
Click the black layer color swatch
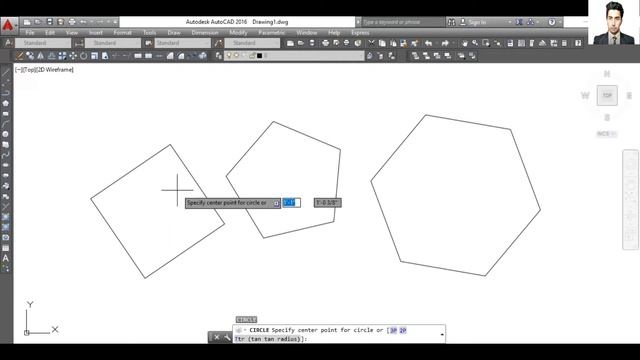[x=260, y=56]
